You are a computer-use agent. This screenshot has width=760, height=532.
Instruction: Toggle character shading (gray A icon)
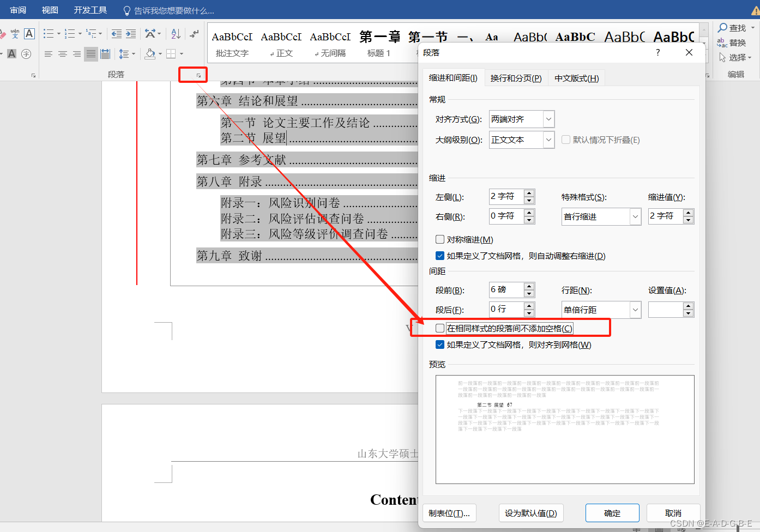(11, 53)
